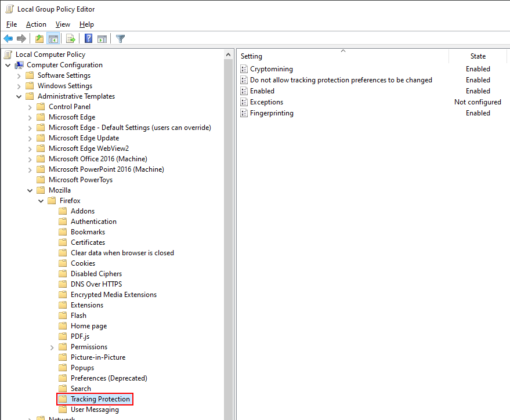The image size is (510, 420).
Task: Click the Extensions folder icon
Action: pos(63,305)
